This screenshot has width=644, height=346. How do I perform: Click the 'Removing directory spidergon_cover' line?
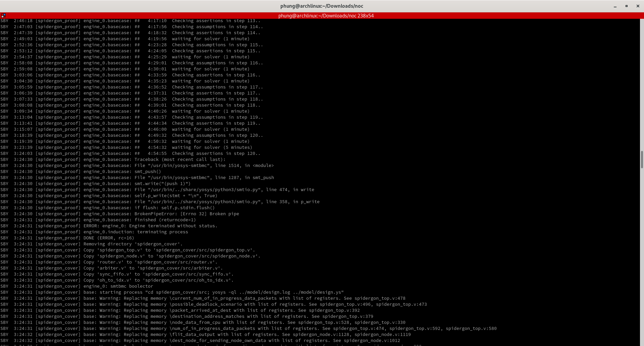tap(133, 244)
